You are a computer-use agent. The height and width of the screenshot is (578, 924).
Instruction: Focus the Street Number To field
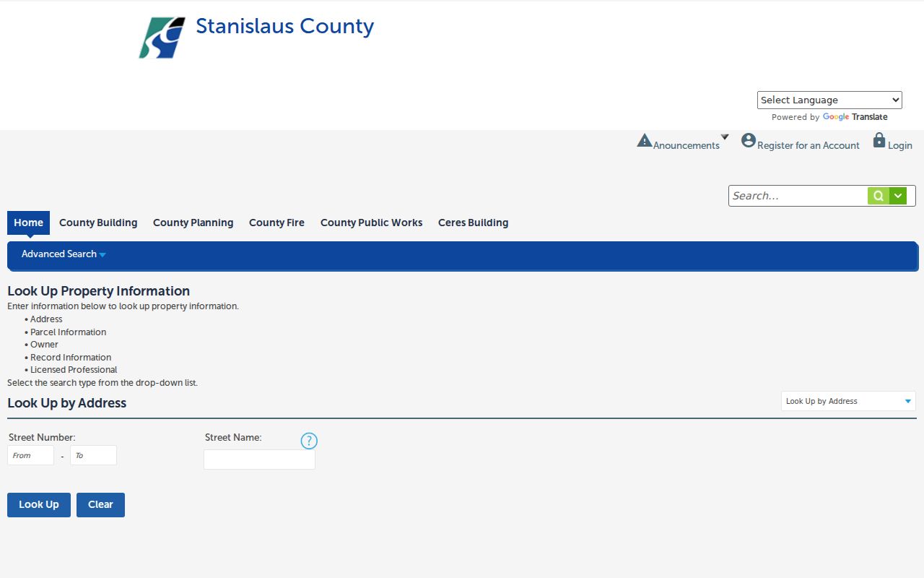coord(93,455)
